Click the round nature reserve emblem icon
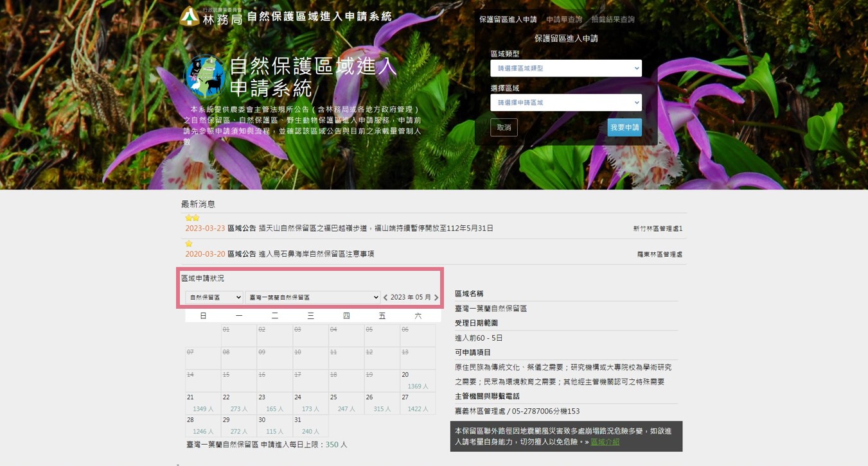 204,76
